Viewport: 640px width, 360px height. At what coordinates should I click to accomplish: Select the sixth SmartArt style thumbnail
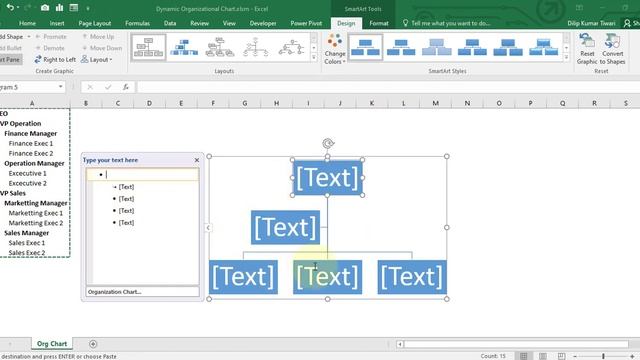pyautogui.click(x=543, y=47)
